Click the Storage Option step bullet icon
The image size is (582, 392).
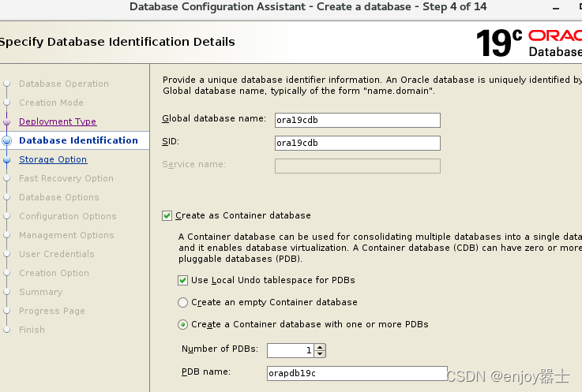6,160
